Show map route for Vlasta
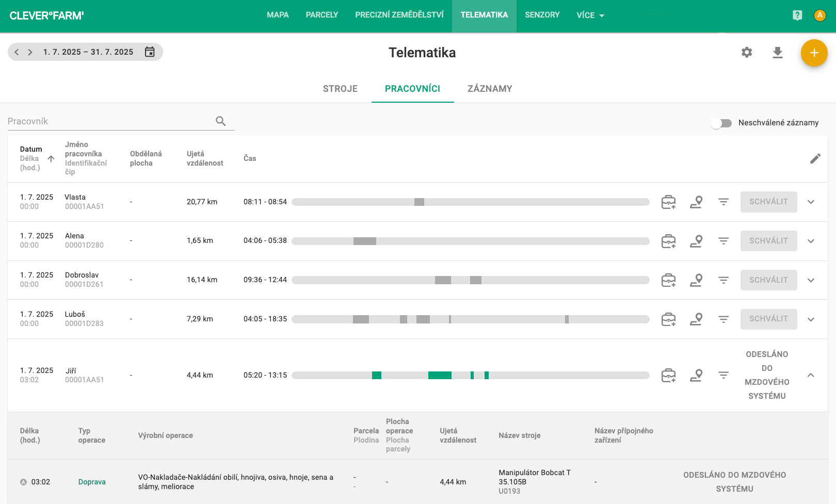836x504 pixels. (696, 202)
